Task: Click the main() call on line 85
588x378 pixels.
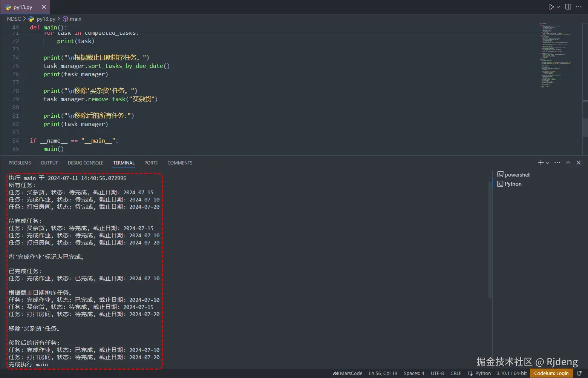Action: (x=54, y=149)
